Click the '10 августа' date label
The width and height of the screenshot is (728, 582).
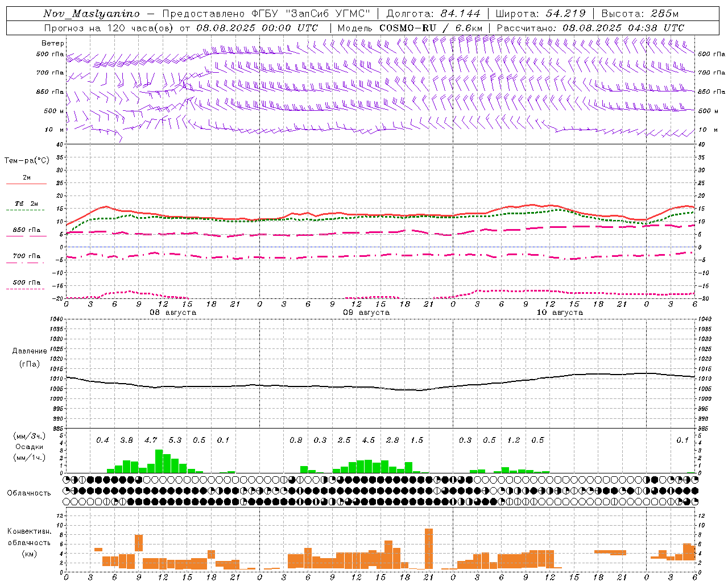point(560,313)
